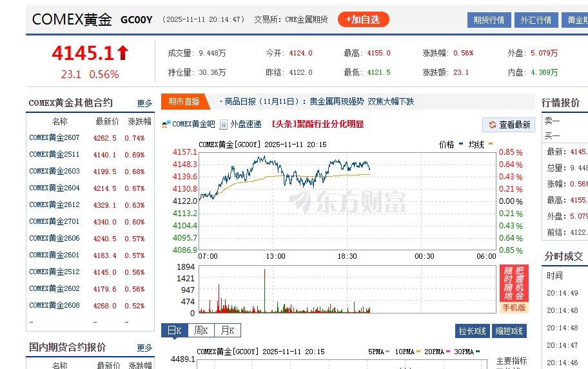Click contract code GC00Y
This screenshot has height=369, width=588.
click(x=137, y=20)
